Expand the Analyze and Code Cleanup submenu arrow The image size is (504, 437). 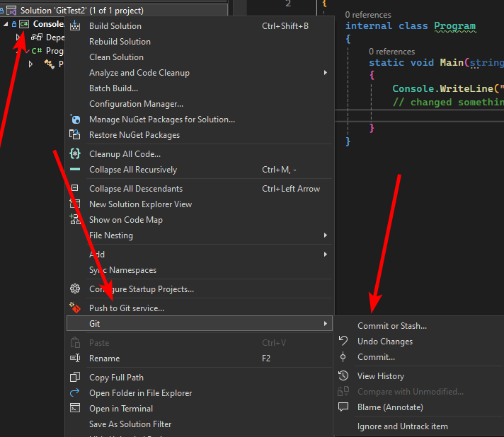point(326,73)
